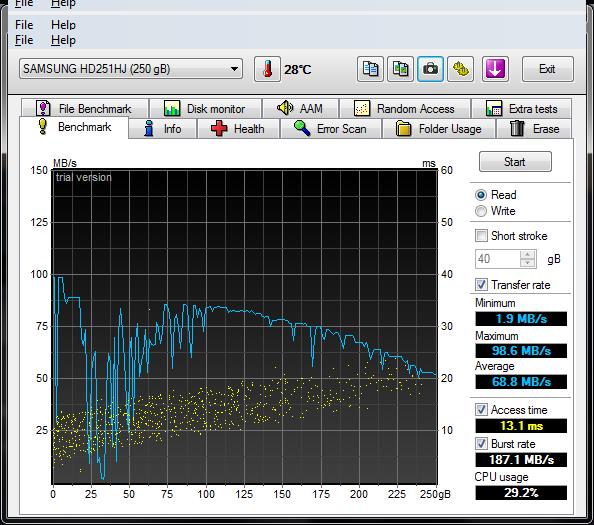594x525 pixels.
Task: Click the thermometer temperature icon
Action: 267,69
